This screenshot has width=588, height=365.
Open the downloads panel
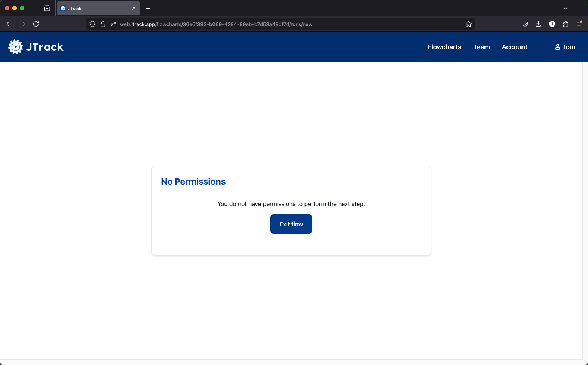[x=539, y=24]
